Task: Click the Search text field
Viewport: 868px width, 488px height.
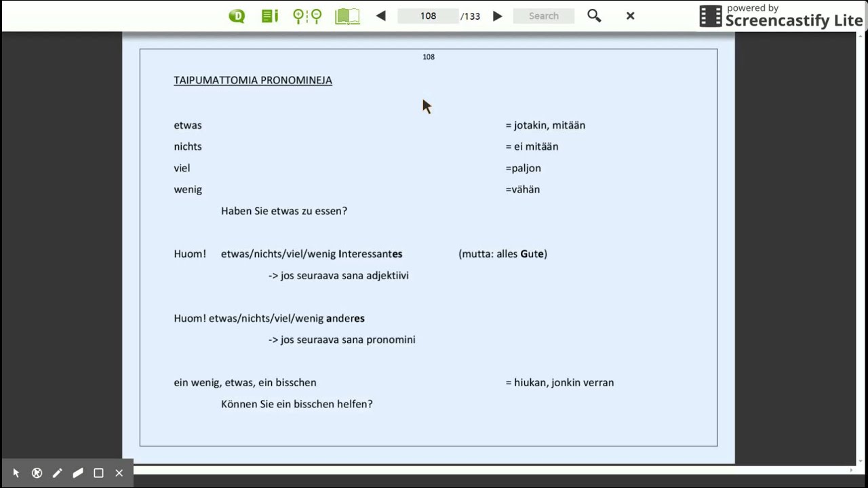Action: (x=544, y=16)
